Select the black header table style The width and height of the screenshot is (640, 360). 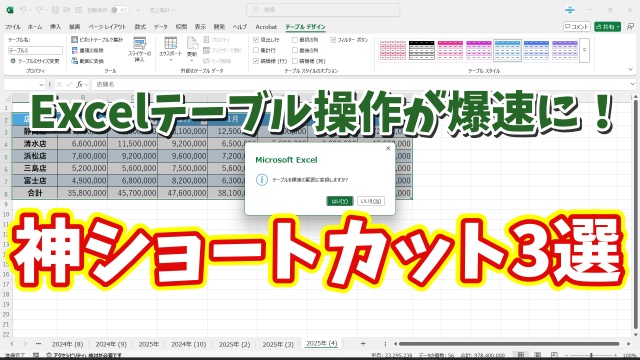(422, 50)
